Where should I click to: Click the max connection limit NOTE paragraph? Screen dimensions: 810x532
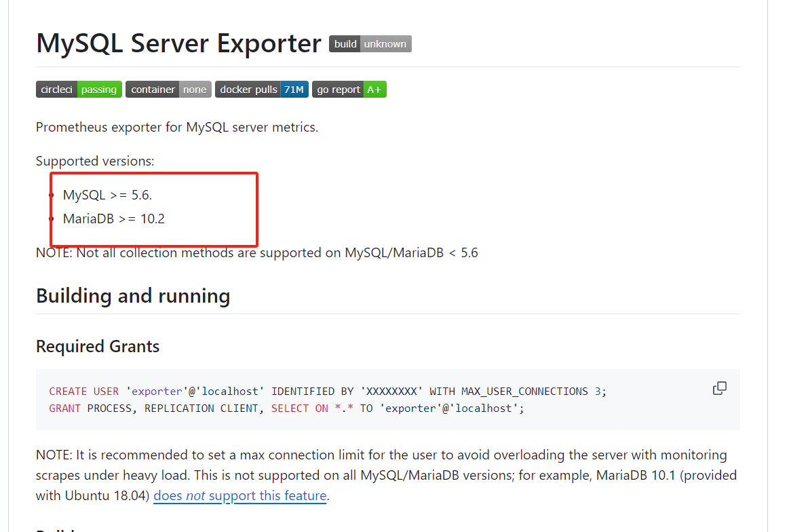(x=387, y=475)
